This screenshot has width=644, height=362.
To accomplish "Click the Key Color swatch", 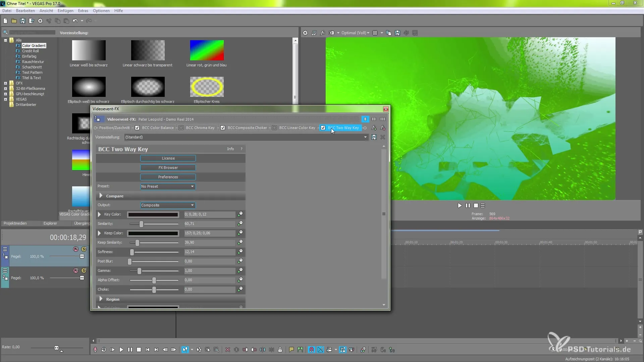I will [153, 215].
